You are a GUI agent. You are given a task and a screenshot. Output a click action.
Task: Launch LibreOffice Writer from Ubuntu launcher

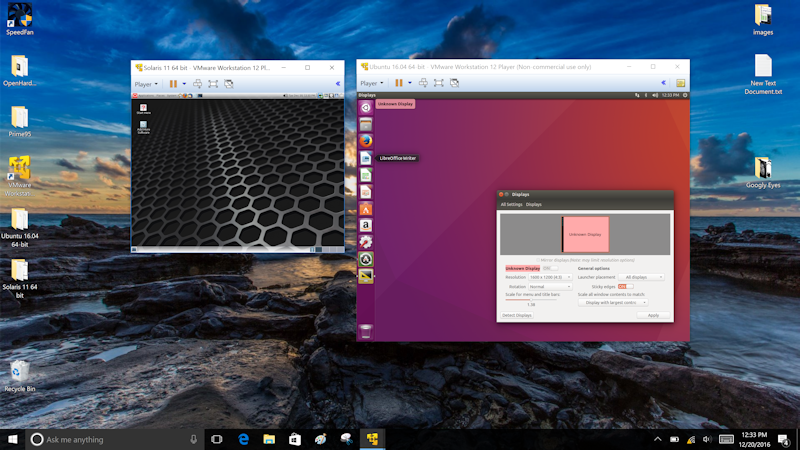tap(365, 158)
